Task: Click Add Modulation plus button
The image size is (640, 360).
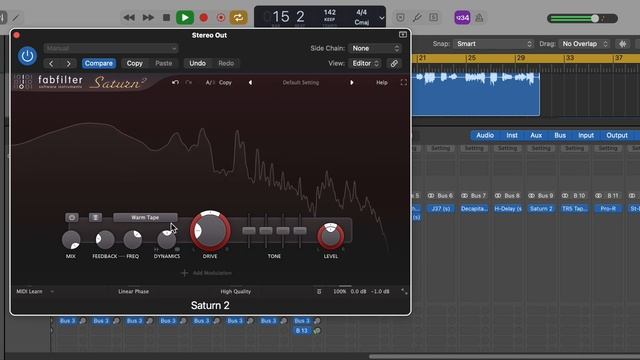Action: click(184, 273)
